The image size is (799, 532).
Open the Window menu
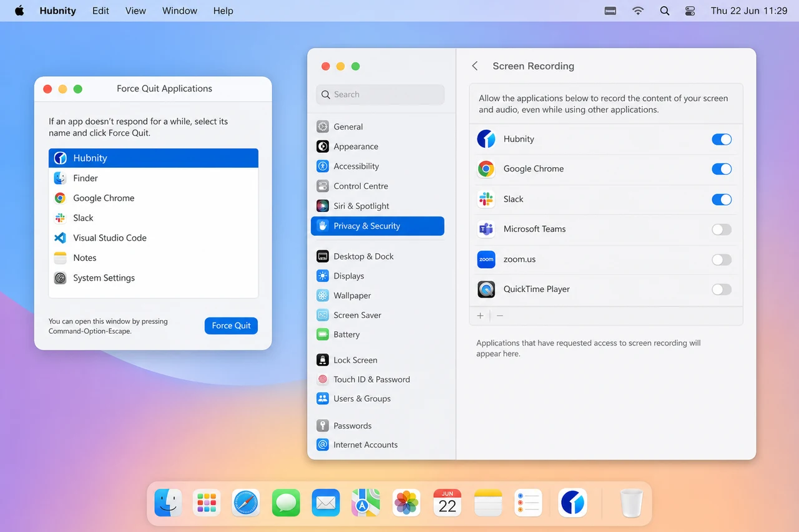pos(180,11)
